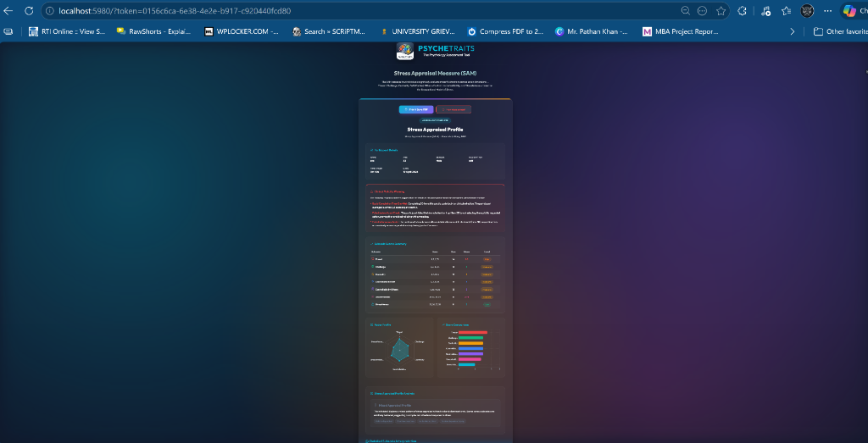Click the red-outlined button beside Print

(x=453, y=109)
